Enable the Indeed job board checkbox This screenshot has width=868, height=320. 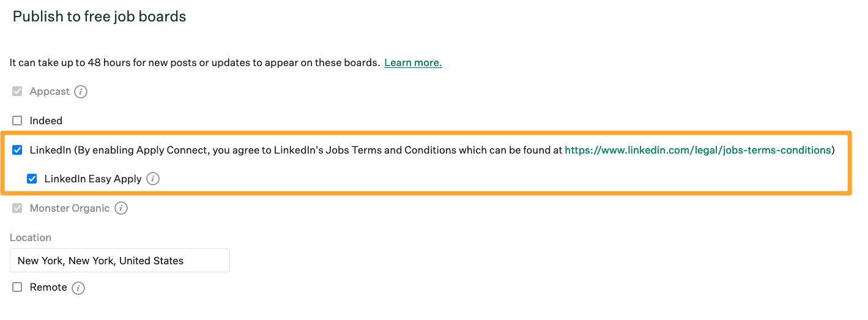17,121
